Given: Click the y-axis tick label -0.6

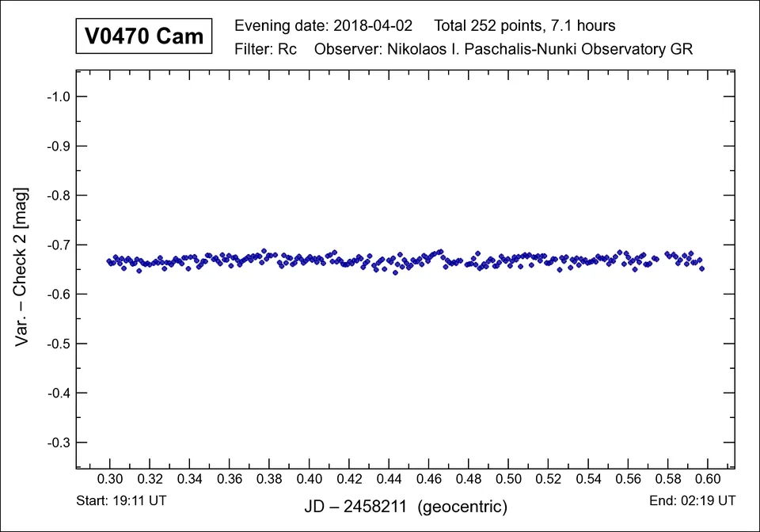Looking at the screenshot, I should click(59, 294).
